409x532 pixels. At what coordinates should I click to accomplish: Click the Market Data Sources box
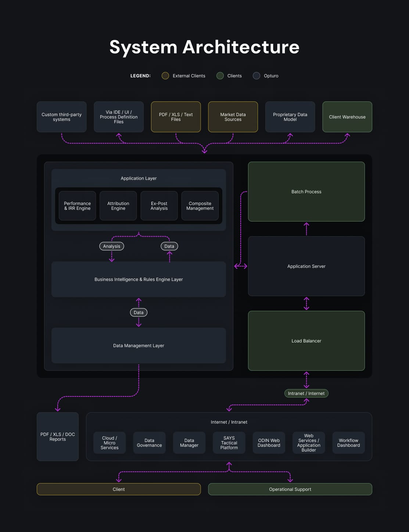(x=233, y=117)
